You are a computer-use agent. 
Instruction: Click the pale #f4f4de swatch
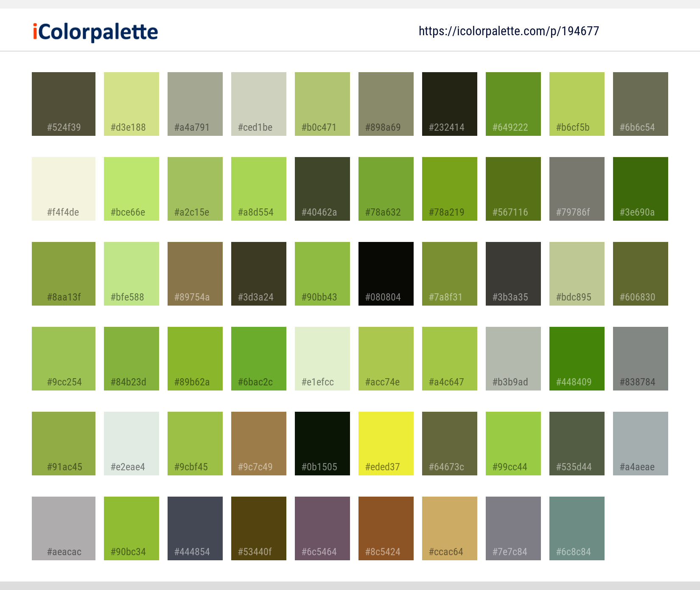tap(64, 189)
